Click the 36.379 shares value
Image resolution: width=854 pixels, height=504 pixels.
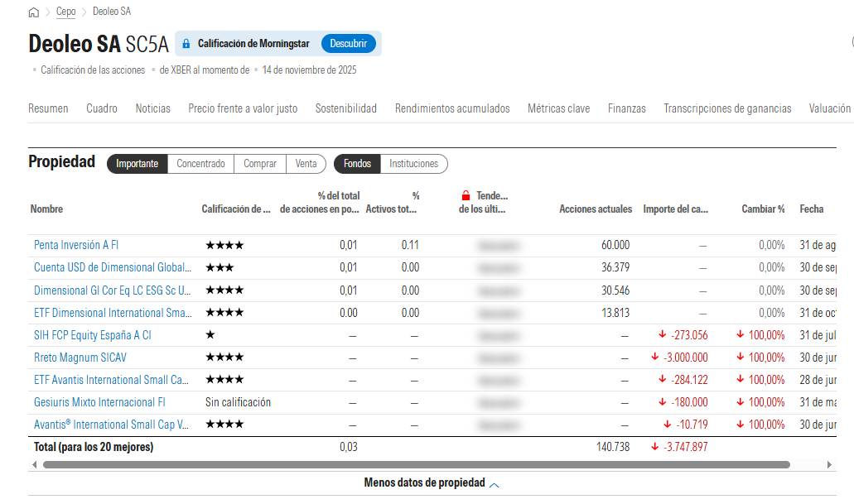[615, 267]
